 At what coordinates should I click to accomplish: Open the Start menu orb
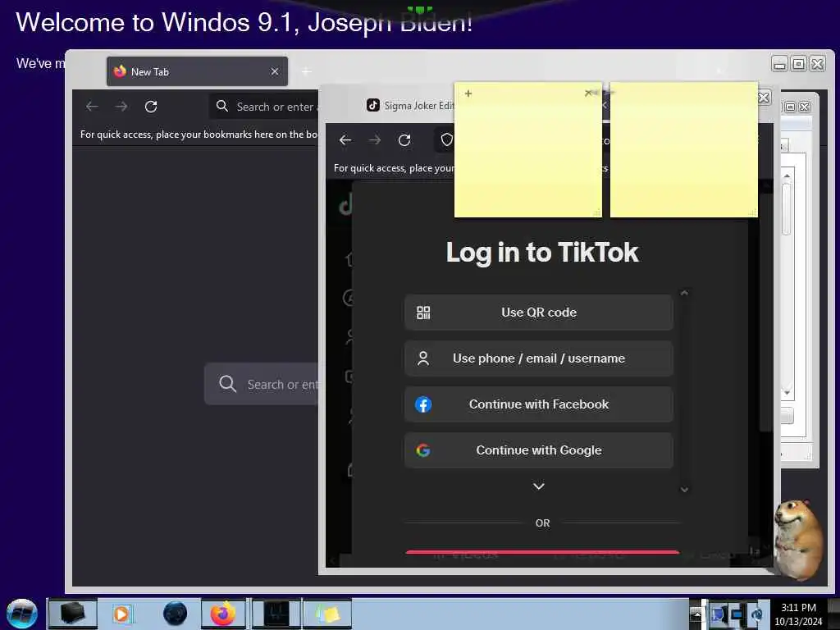(22, 614)
